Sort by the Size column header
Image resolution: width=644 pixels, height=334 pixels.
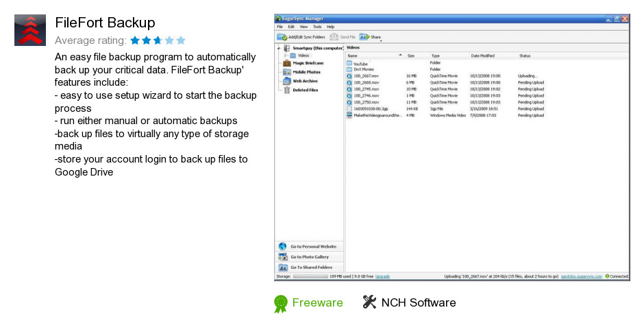point(410,56)
